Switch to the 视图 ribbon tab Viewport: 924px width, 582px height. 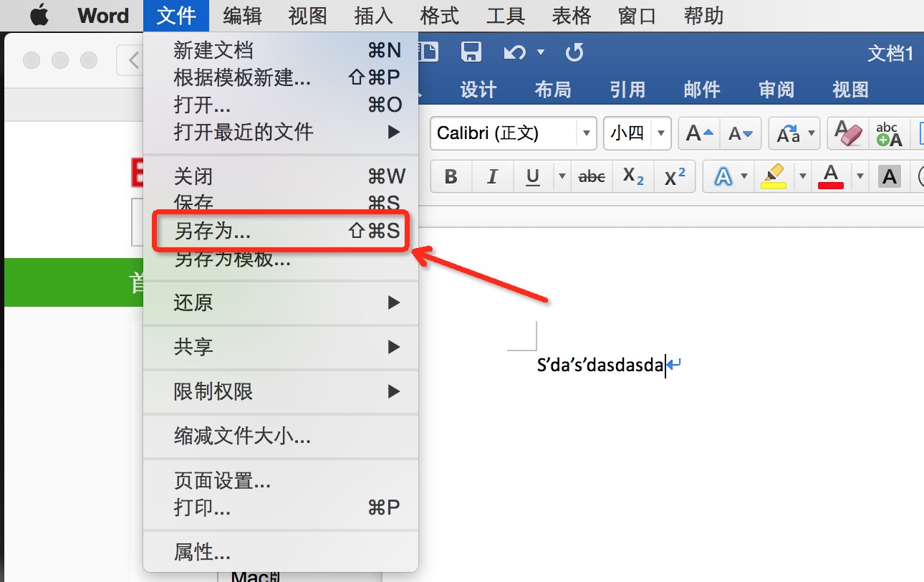851,90
